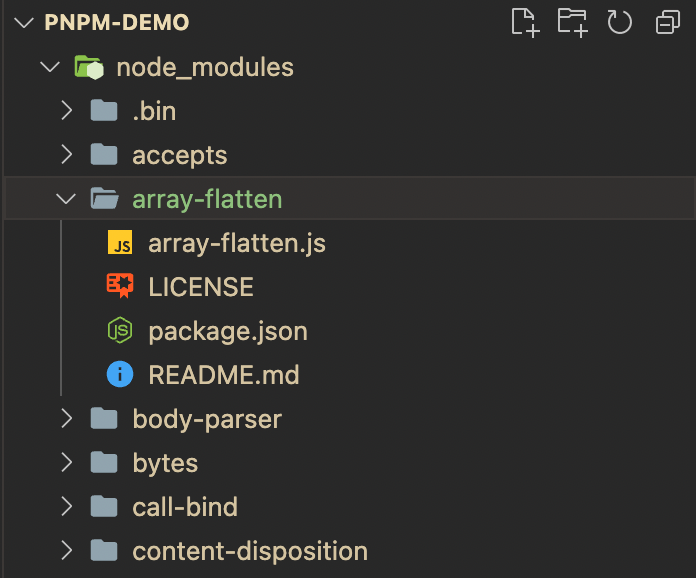Click the accepts folder icon
Screen dimensions: 696x578
tap(104, 154)
